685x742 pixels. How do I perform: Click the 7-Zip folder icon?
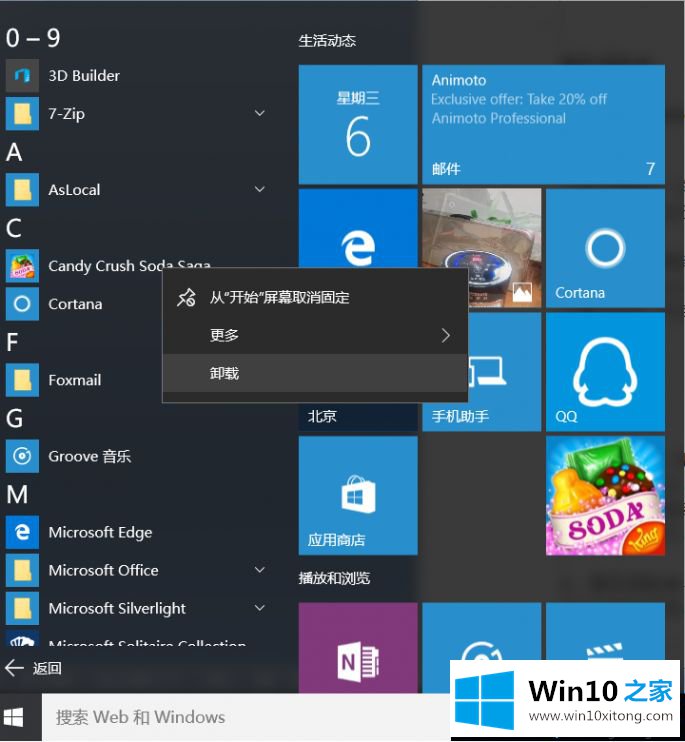(x=22, y=114)
